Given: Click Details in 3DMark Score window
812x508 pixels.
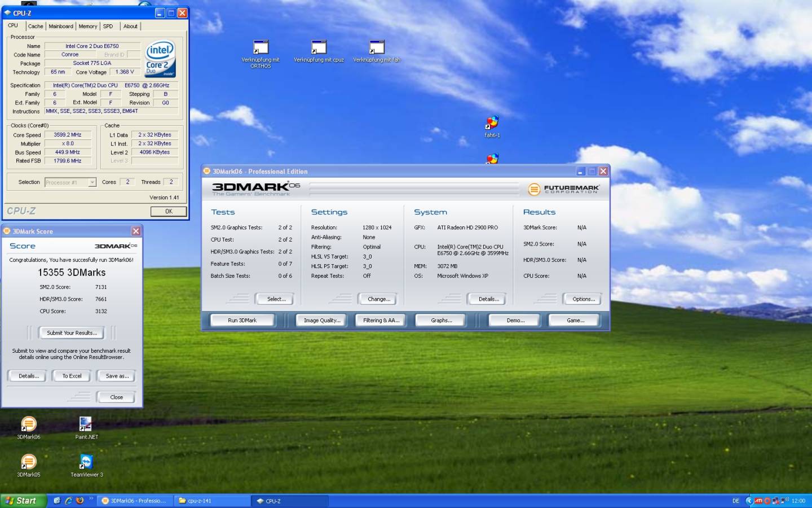Looking at the screenshot, I should [x=29, y=376].
